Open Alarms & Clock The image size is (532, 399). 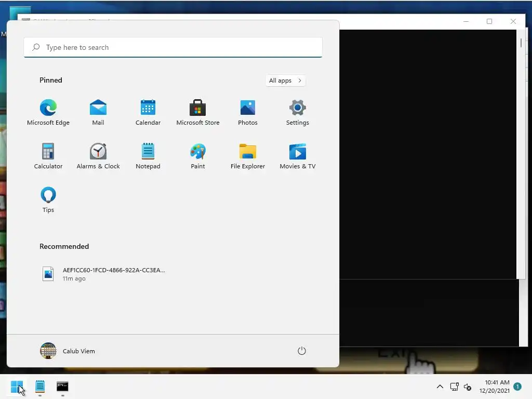pyautogui.click(x=98, y=156)
